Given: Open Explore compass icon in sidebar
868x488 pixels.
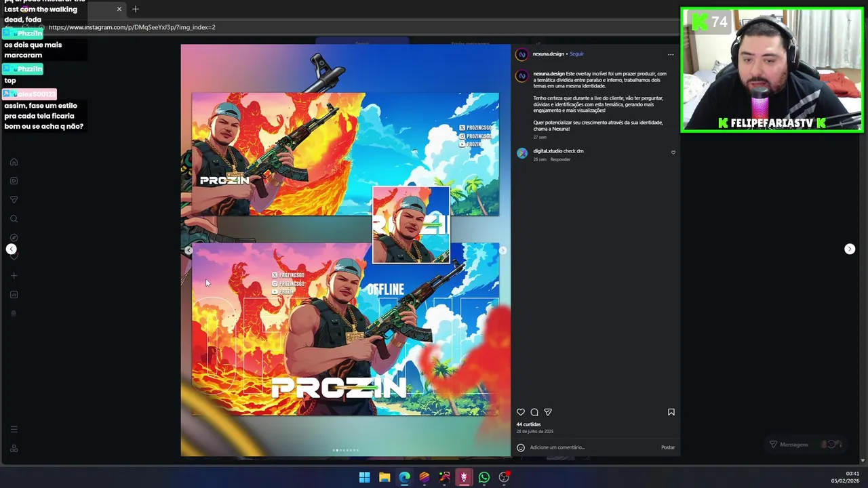Looking at the screenshot, I should point(14,238).
